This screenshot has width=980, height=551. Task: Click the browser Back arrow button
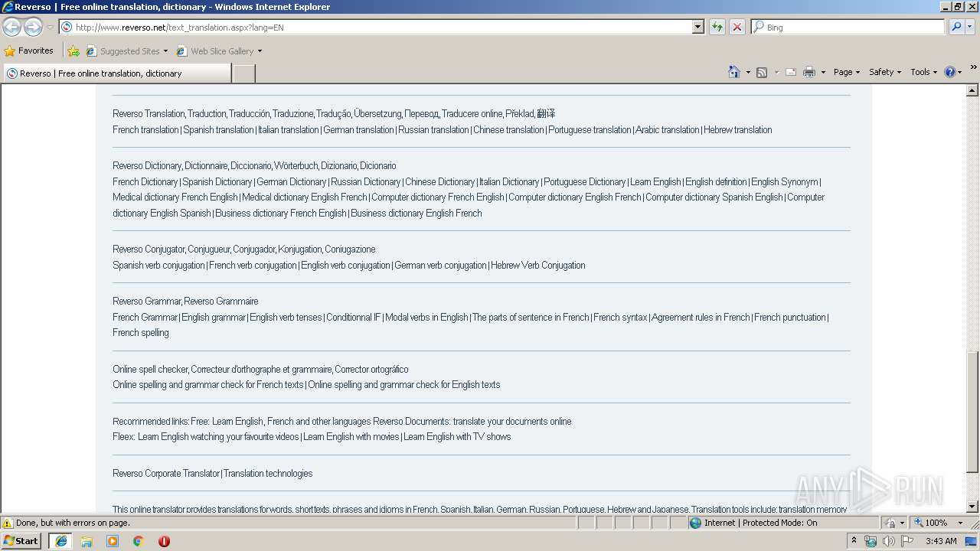pyautogui.click(x=12, y=27)
